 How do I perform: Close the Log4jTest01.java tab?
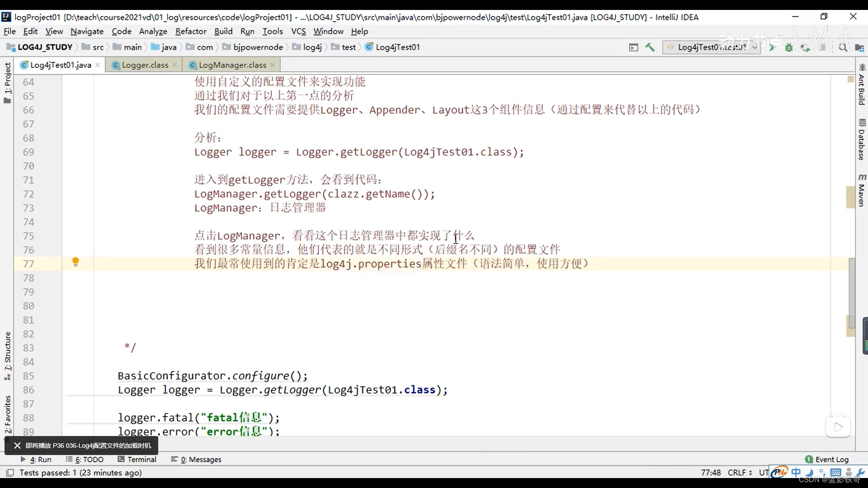(98, 65)
